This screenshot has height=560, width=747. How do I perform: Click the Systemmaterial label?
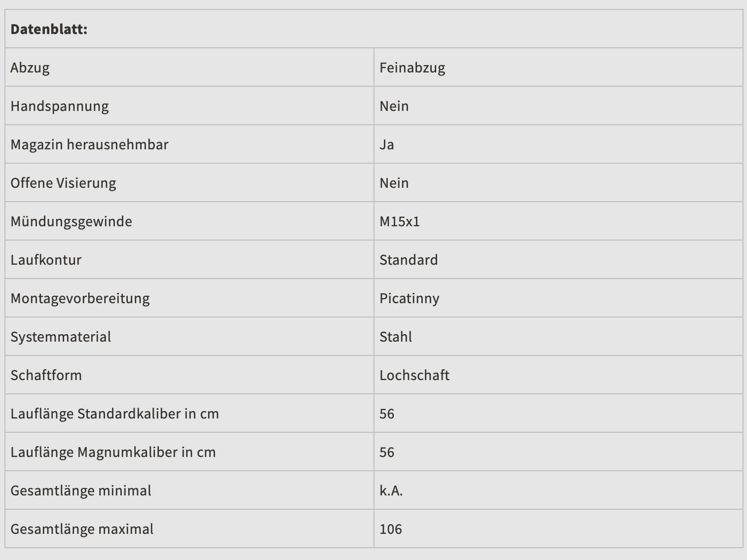[61, 337]
